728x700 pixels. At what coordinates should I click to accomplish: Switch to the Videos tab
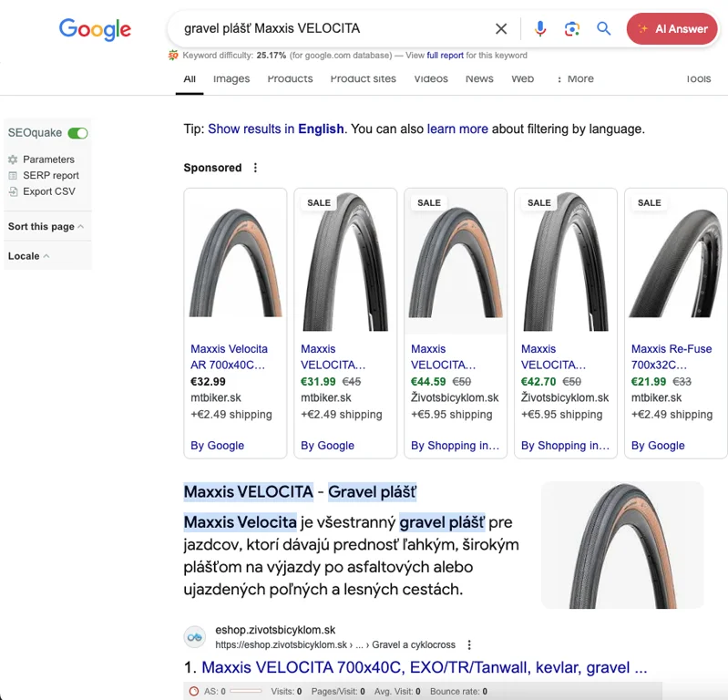point(431,79)
